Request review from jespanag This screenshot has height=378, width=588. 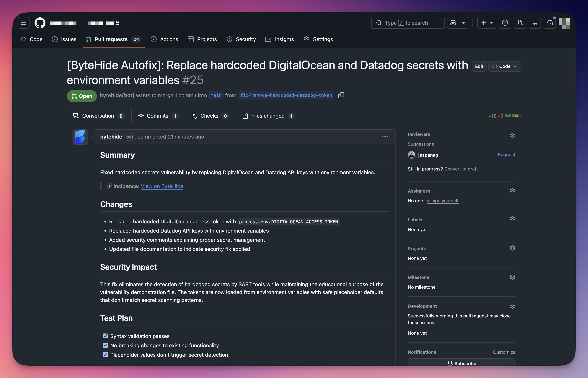click(506, 155)
